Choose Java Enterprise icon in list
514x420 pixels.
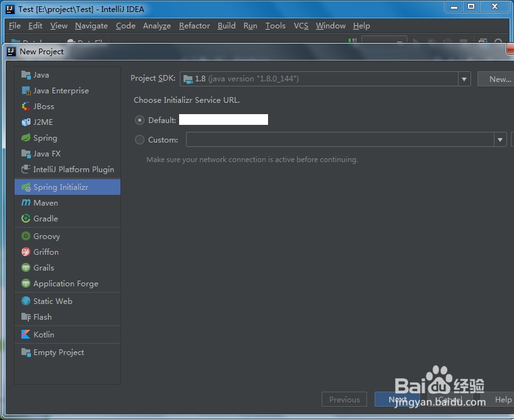click(x=26, y=90)
